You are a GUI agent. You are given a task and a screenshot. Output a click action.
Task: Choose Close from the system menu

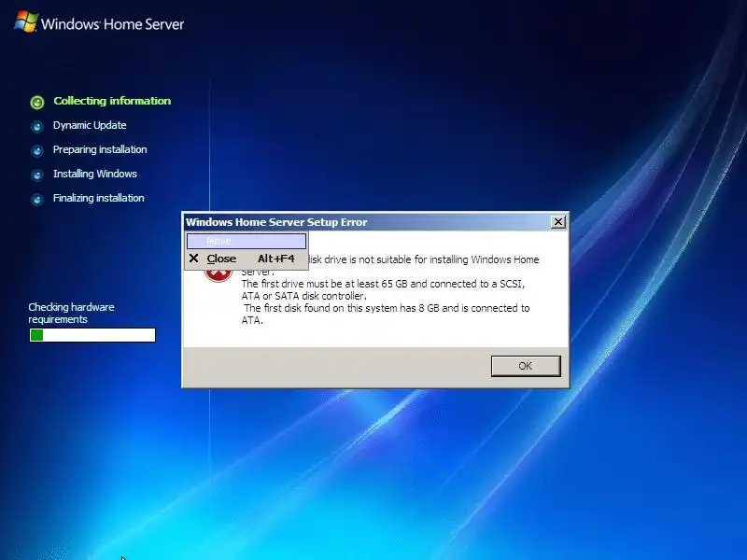pyautogui.click(x=247, y=259)
